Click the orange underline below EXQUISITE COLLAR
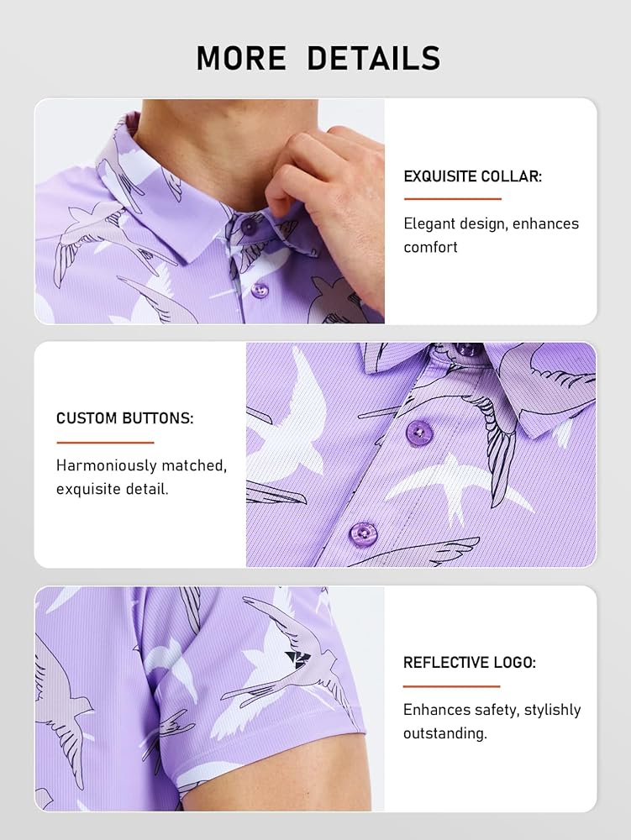The height and width of the screenshot is (840, 631). [x=453, y=199]
